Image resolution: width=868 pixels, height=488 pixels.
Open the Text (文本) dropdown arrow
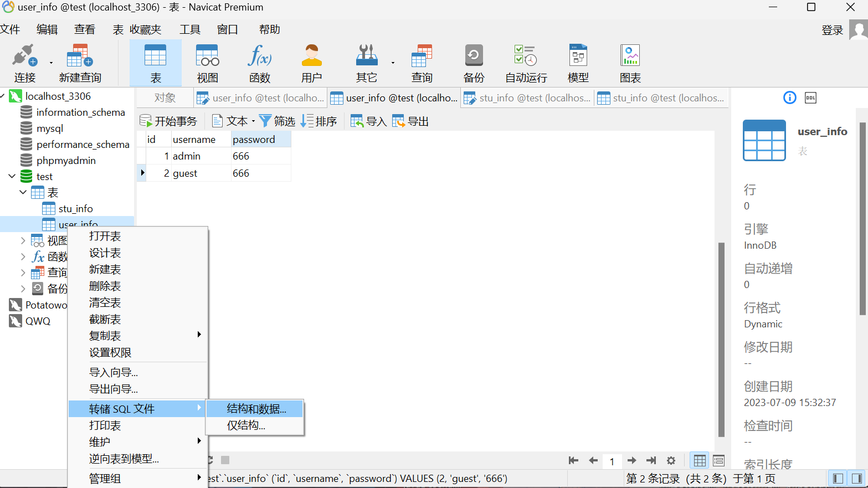[x=253, y=121]
